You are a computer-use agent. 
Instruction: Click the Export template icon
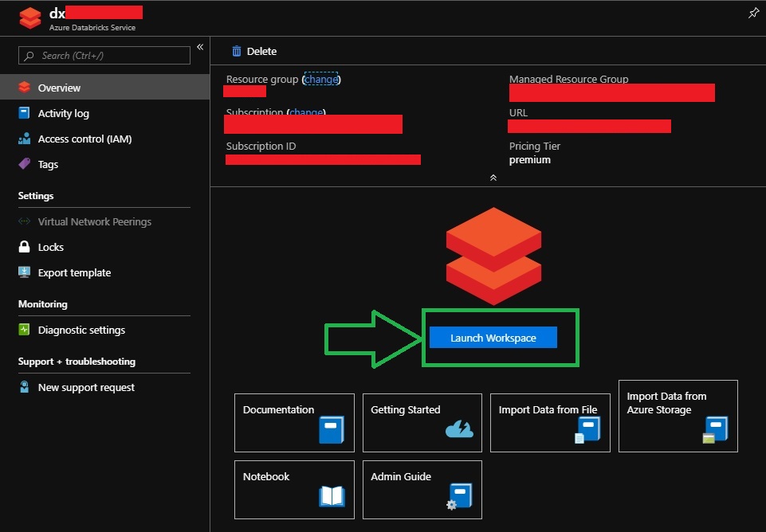24,272
